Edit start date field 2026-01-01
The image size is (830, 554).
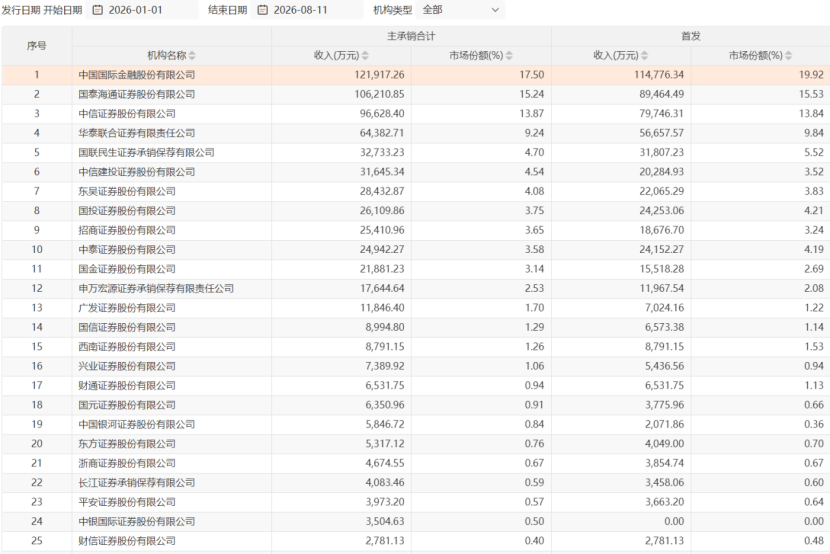(142, 10)
